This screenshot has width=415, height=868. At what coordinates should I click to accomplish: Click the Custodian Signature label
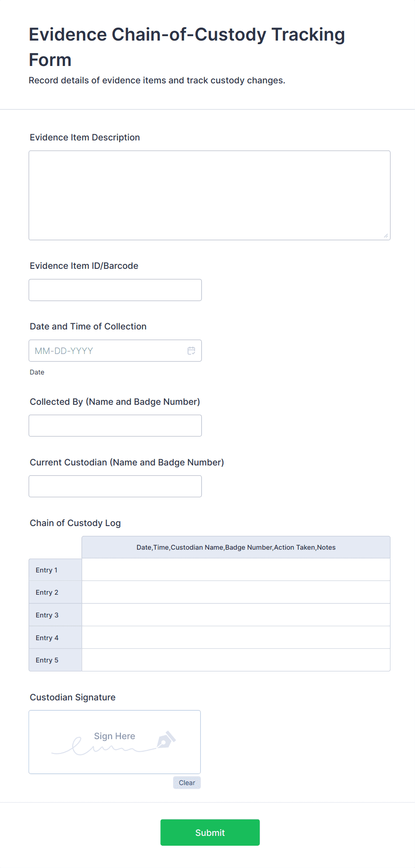(x=72, y=697)
